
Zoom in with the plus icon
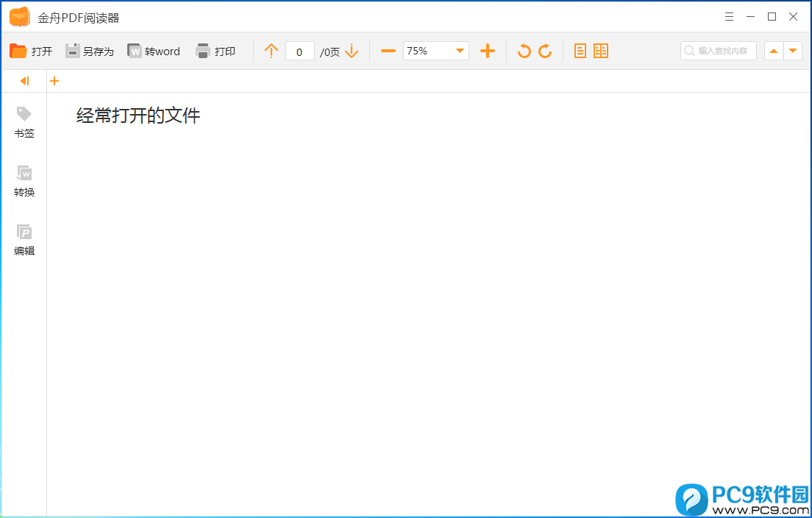[488, 51]
